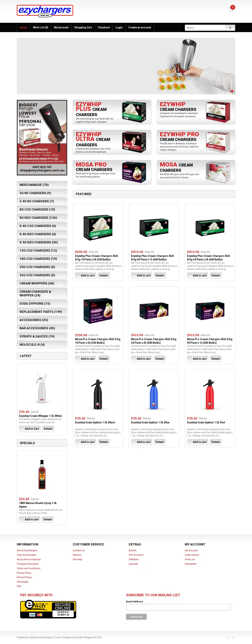The height and width of the screenshot is (644, 252).
Task: Open Wish List (0) in navigation bar
Action: [x=41, y=27]
